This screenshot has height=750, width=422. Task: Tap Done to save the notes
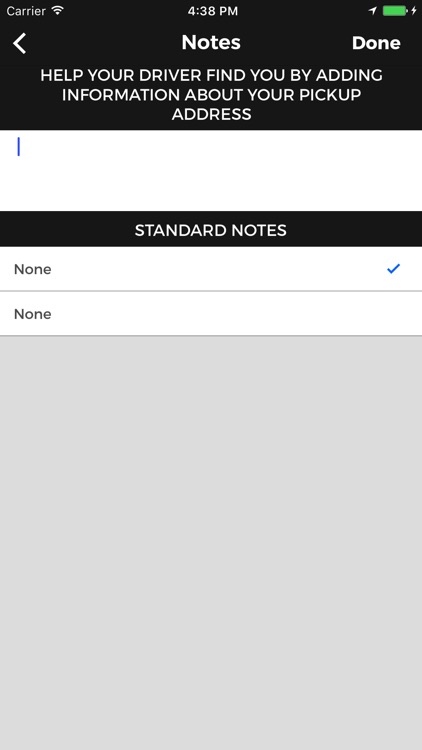pyautogui.click(x=376, y=43)
